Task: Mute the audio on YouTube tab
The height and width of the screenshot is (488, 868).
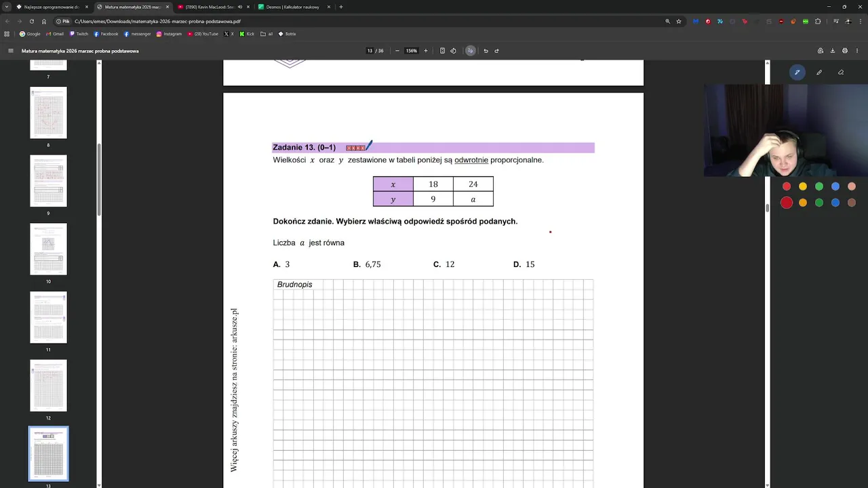Action: point(239,7)
